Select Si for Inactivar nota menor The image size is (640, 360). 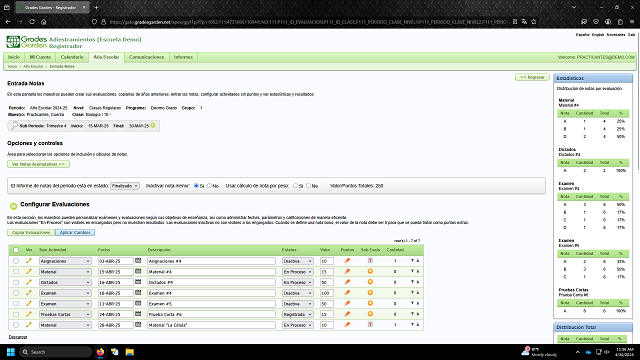(x=196, y=186)
